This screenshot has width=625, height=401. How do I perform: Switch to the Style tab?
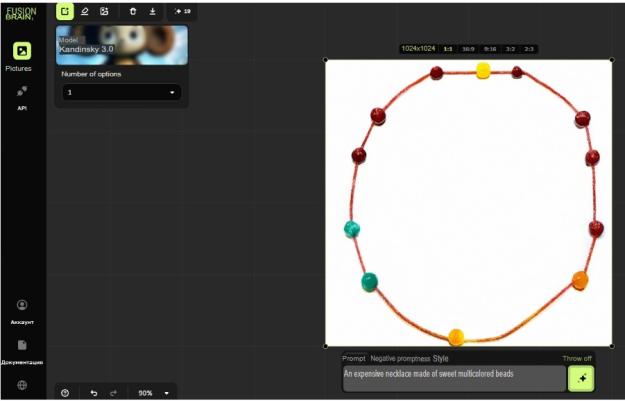(x=440, y=358)
